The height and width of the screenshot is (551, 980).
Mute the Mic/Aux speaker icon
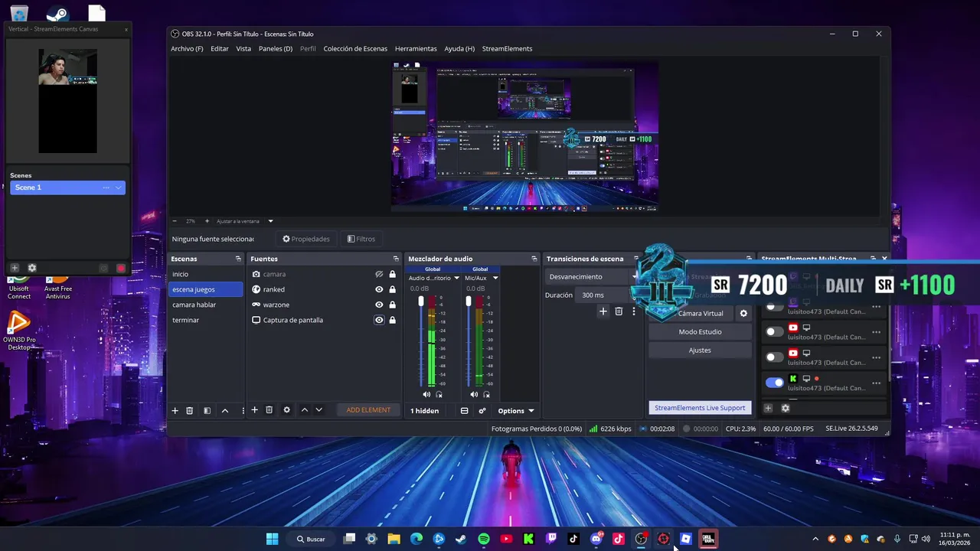474,394
